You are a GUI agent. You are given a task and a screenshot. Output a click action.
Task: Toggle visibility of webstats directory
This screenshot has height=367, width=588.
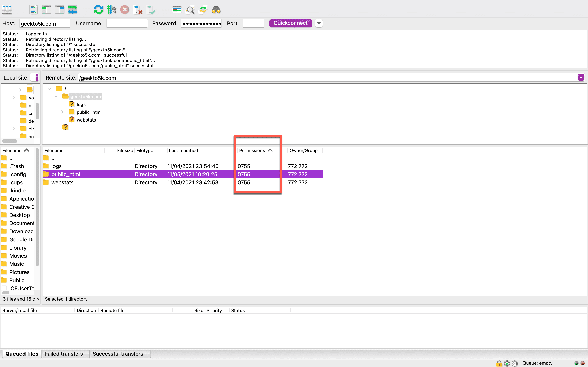(x=63, y=120)
